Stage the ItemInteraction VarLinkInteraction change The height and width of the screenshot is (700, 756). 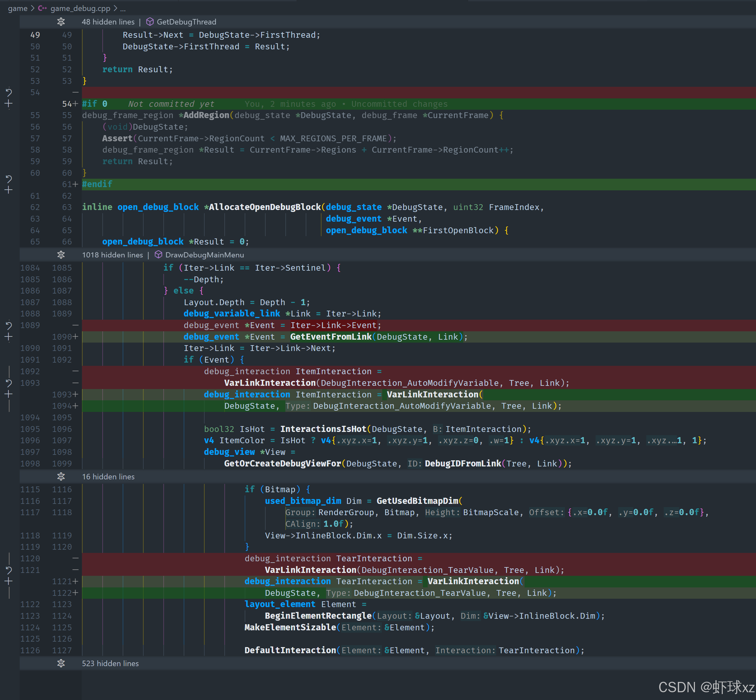[x=9, y=394]
